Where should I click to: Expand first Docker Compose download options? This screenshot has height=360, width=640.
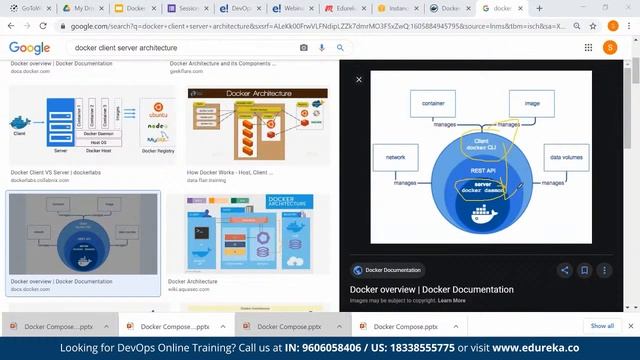click(106, 327)
